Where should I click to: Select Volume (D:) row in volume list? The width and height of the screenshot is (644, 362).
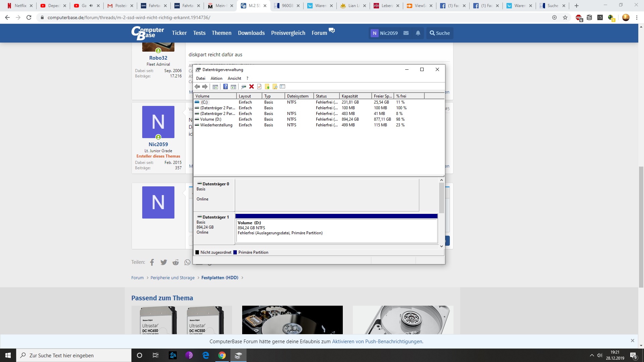point(211,119)
